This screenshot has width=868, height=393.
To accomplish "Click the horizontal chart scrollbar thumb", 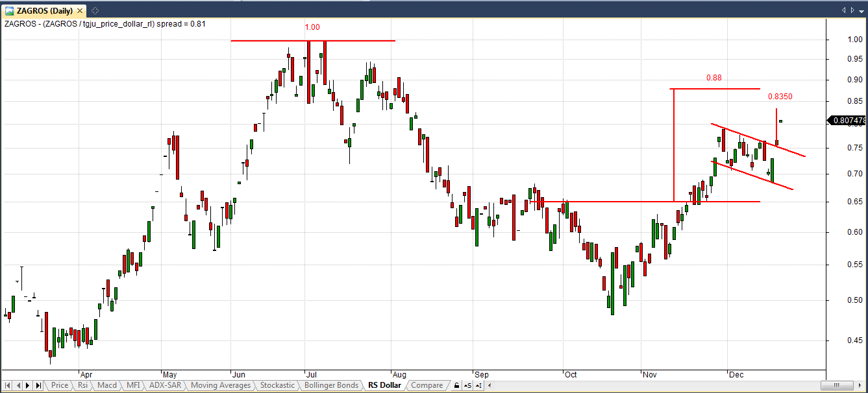I will [837, 385].
